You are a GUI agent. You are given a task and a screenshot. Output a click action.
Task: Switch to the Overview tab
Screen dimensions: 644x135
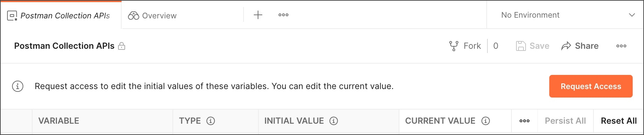182,15
